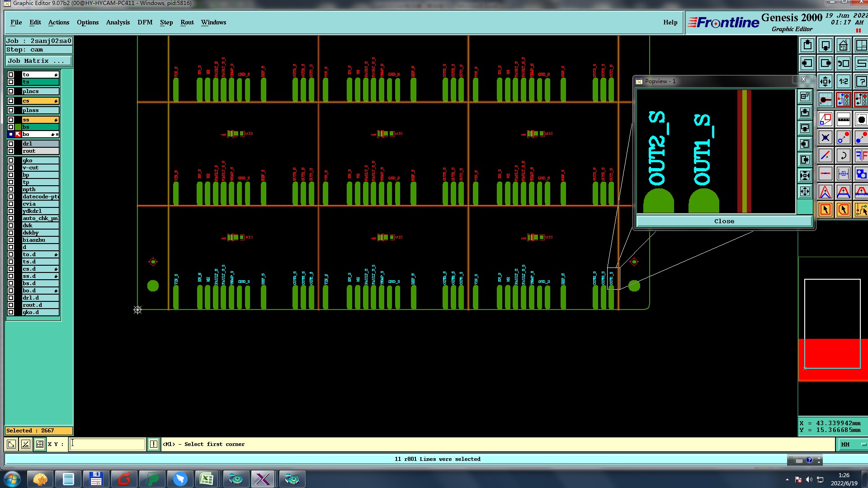Toggle the checkbox for layer drl
Image resolution: width=868 pixels, height=488 pixels.
pos(11,144)
